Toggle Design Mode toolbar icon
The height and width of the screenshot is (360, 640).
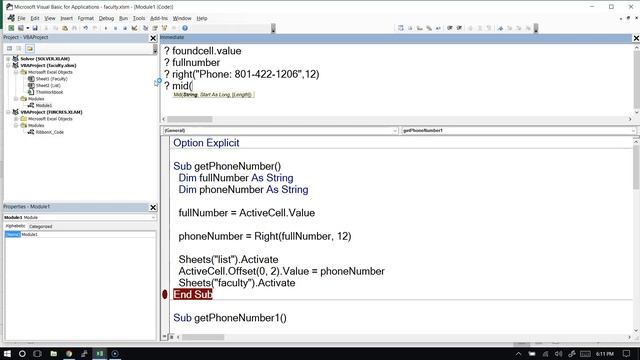pyautogui.click(x=134, y=28)
